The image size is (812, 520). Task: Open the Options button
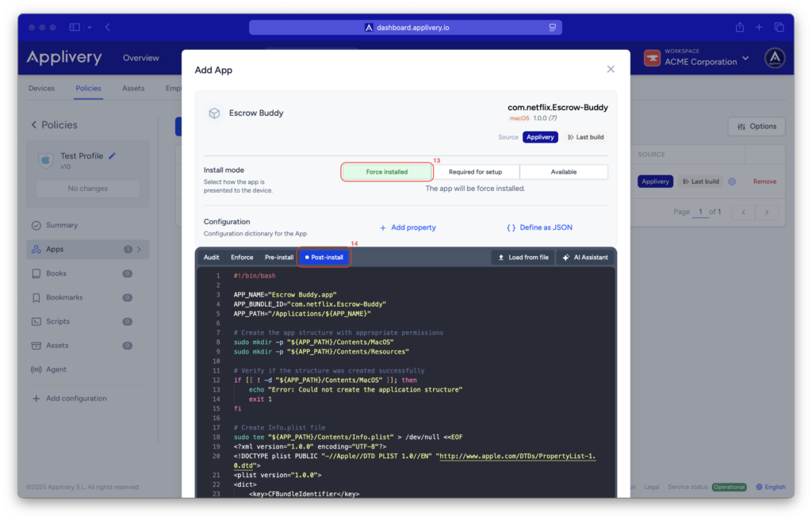click(756, 126)
